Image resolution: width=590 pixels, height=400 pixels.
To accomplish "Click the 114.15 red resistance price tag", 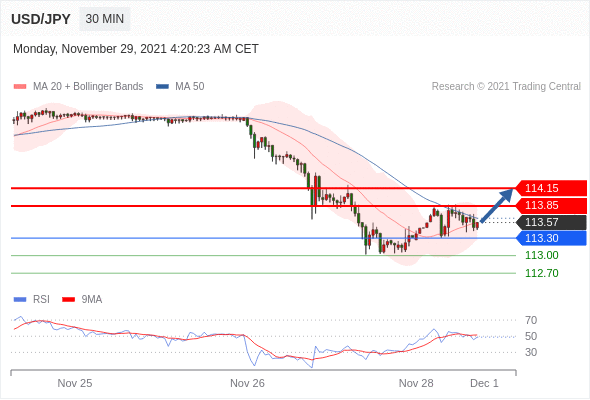I will click(x=551, y=188).
